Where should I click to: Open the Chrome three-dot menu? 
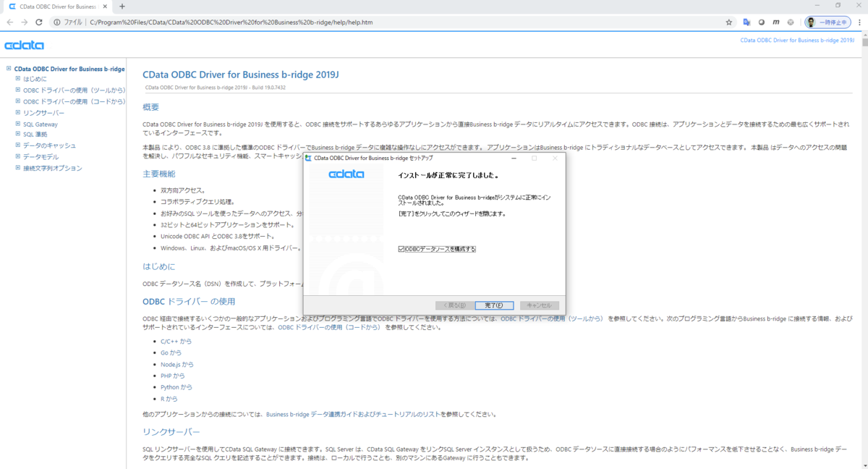coord(859,22)
